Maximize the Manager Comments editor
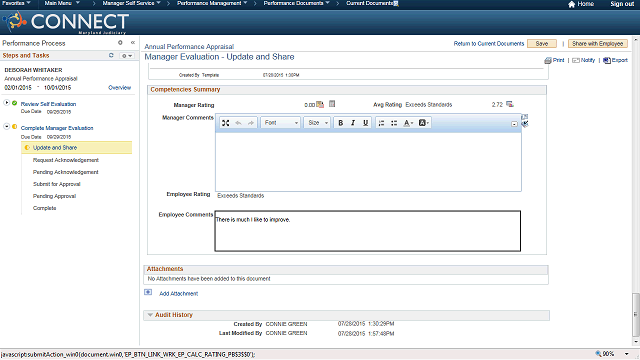This screenshot has width=640, height=360. [226, 123]
